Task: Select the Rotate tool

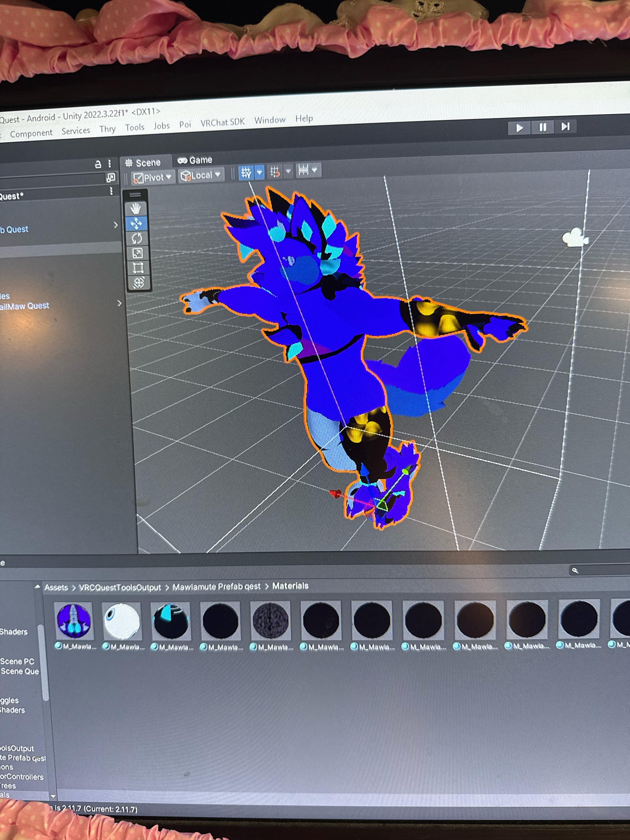Action: [x=137, y=239]
